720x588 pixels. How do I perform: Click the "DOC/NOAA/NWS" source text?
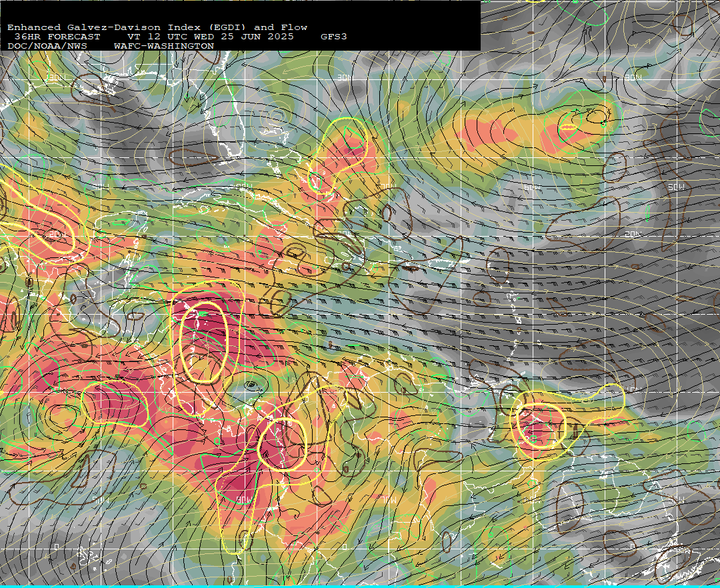pyautogui.click(x=47, y=47)
